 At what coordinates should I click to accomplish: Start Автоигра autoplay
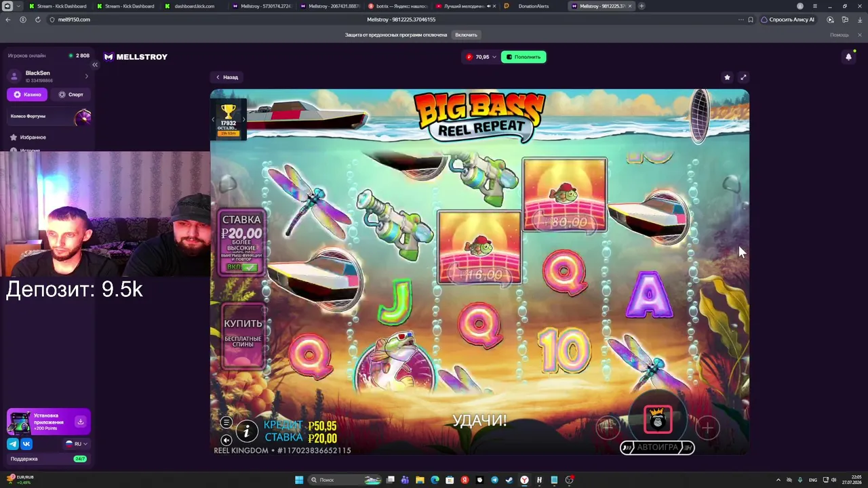[657, 447]
